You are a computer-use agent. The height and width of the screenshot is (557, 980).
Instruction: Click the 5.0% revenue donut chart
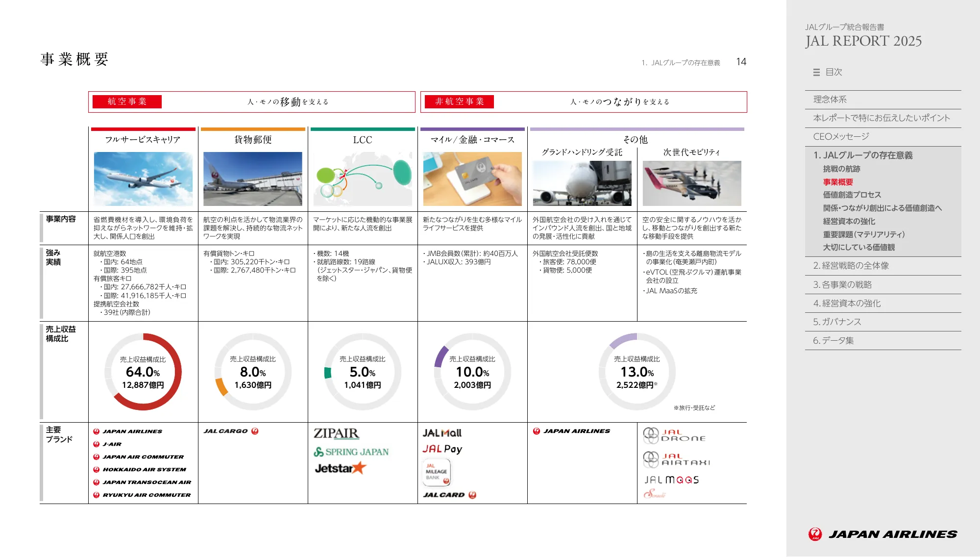coord(363,372)
